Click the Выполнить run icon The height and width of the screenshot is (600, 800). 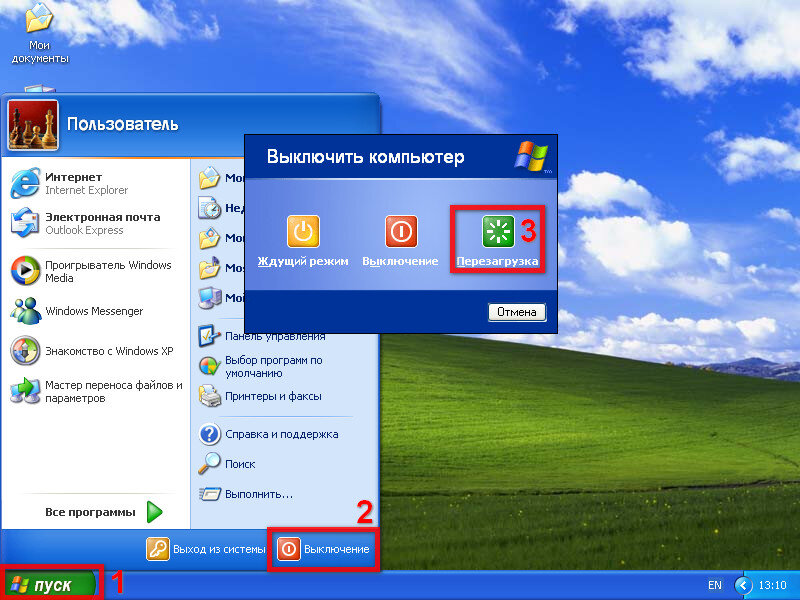tap(209, 494)
